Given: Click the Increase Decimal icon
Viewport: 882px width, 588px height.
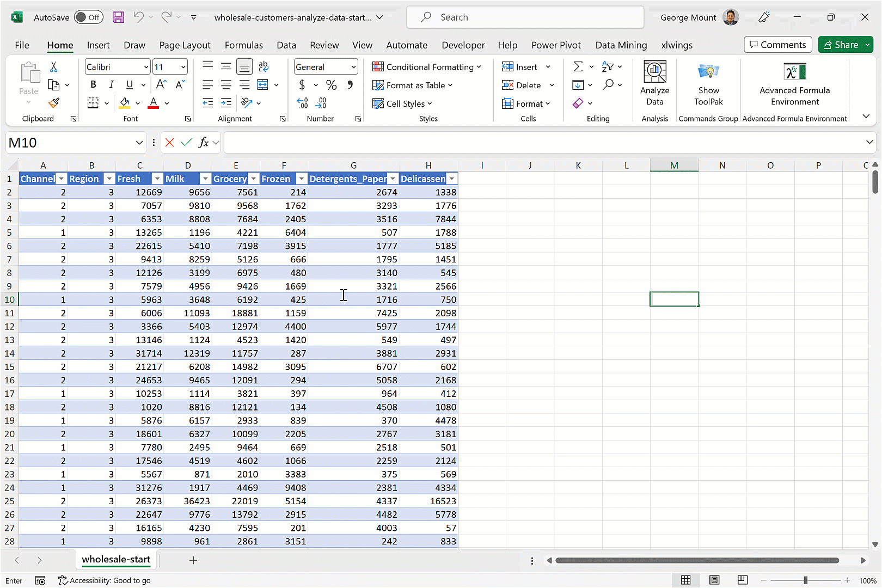Looking at the screenshot, I should [x=302, y=103].
